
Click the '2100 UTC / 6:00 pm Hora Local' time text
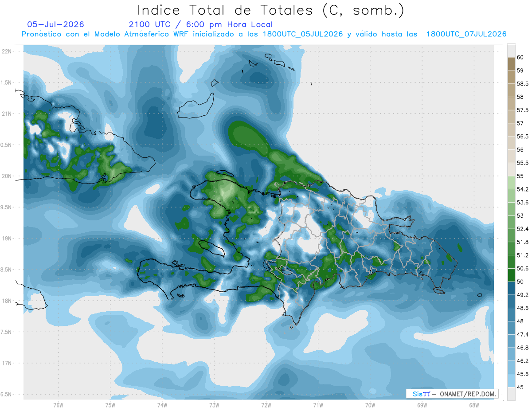[201, 25]
